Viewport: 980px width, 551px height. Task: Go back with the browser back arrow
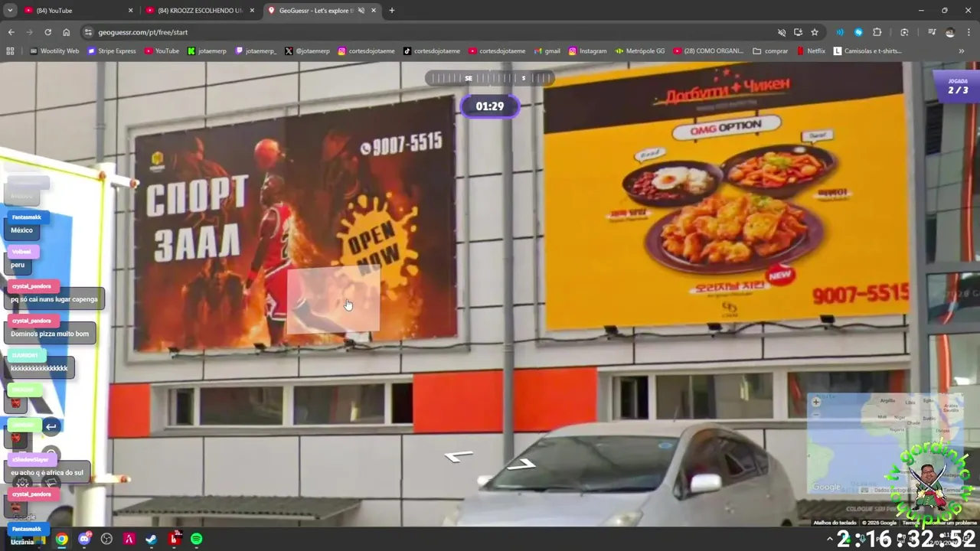point(11,32)
